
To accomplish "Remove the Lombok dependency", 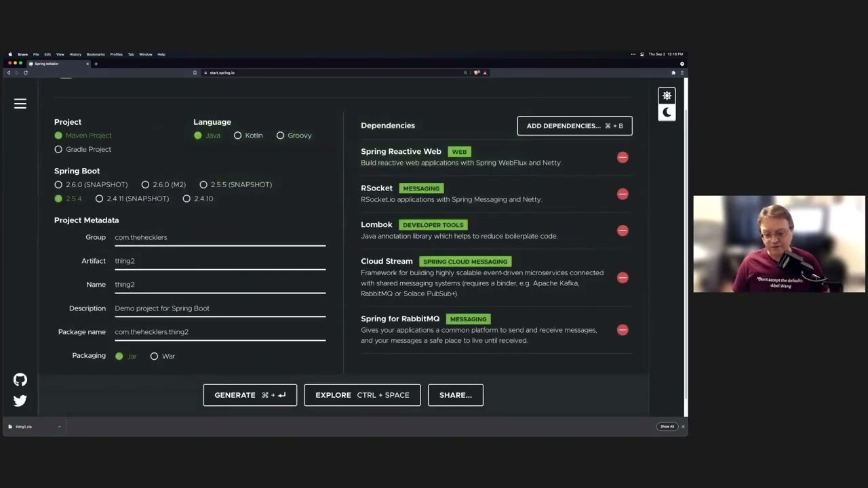I will point(623,230).
